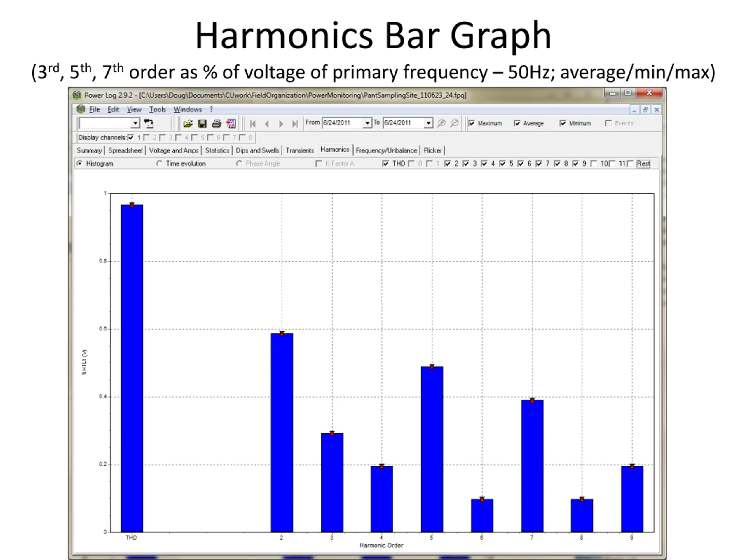The height and width of the screenshot is (560, 747).
Task: Select the Harmonics tab
Action: 335,150
